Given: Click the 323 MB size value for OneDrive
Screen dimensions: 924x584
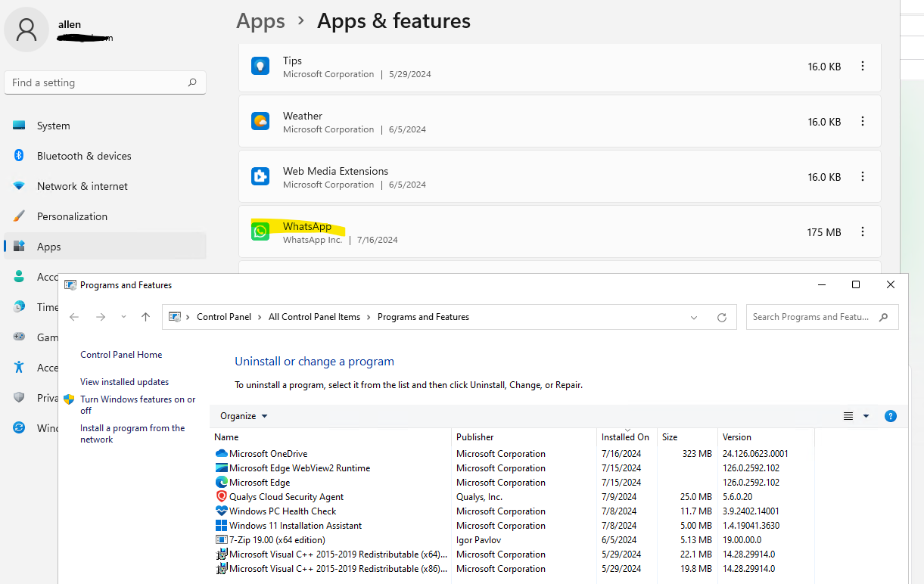Looking at the screenshot, I should coord(697,454).
